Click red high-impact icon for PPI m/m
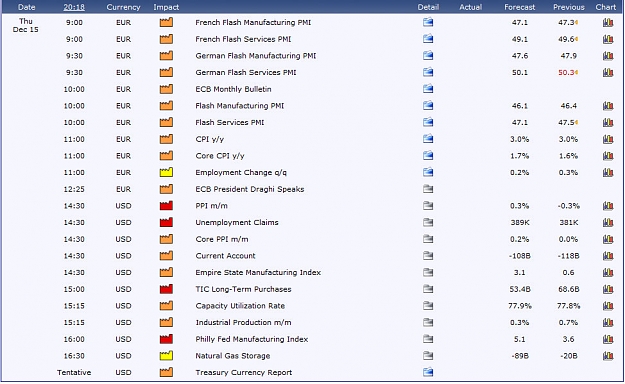This screenshot has height=384, width=625. pyautogui.click(x=166, y=206)
